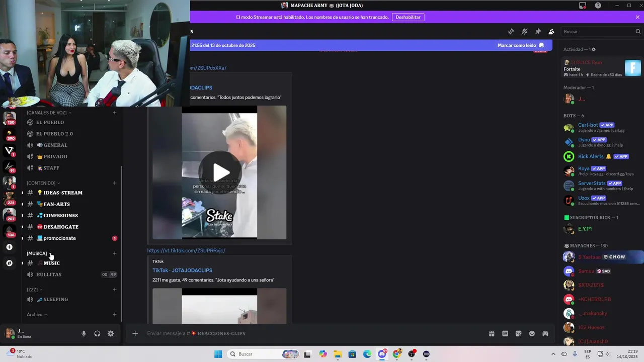Open Windows Start menu
This screenshot has width=644, height=362.
pos(218,354)
